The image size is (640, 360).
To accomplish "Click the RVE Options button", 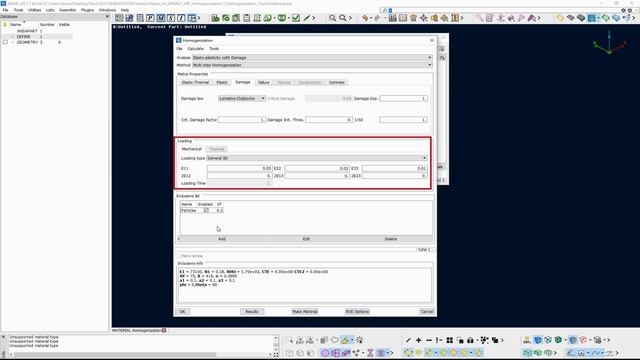I will (x=357, y=311).
